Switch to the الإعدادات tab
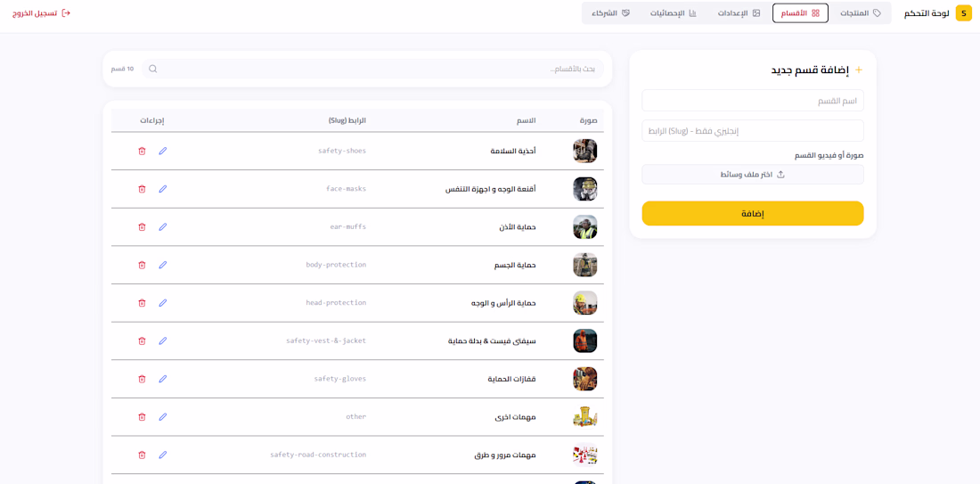Image resolution: width=980 pixels, height=484 pixels. point(740,13)
